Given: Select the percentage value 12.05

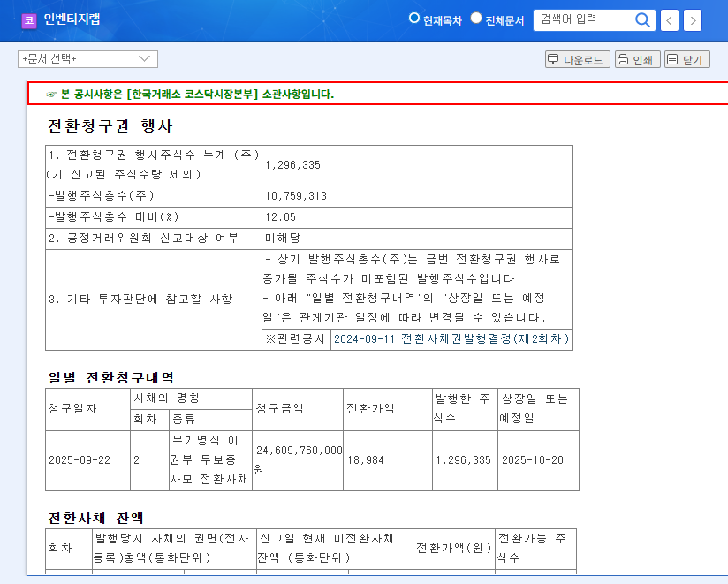Looking at the screenshot, I should (280, 217).
